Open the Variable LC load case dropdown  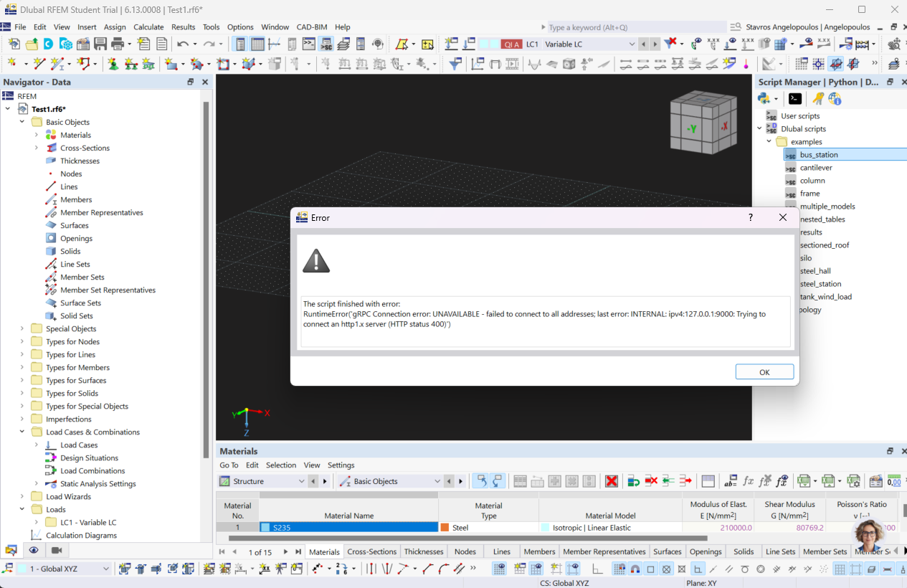coord(632,44)
